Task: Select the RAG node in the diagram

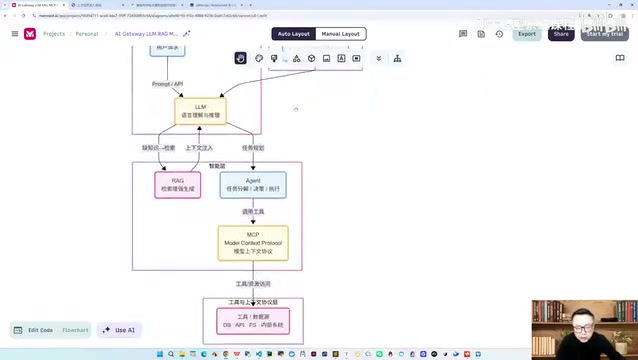Action: coord(178,185)
